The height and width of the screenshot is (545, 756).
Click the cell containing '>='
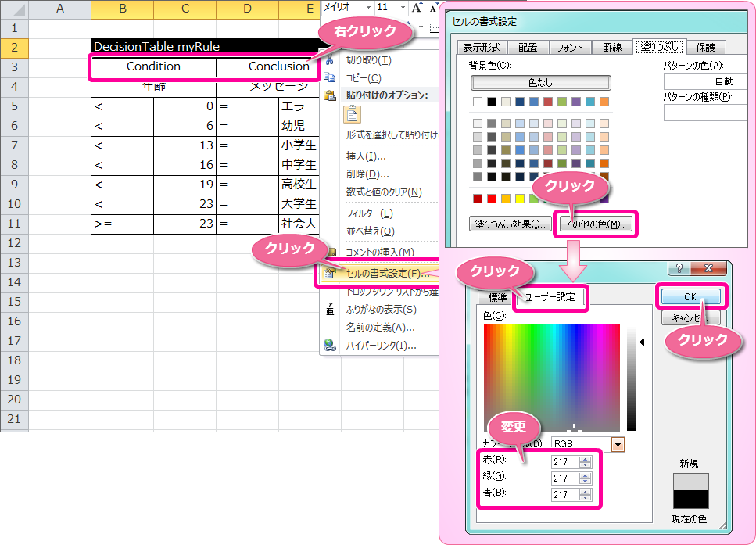tap(123, 224)
